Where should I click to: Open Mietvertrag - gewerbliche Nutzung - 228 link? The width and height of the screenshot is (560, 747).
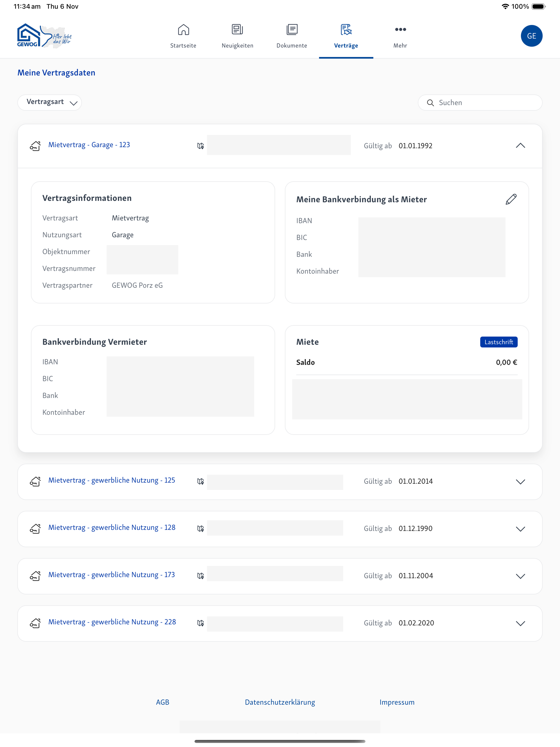112,622
